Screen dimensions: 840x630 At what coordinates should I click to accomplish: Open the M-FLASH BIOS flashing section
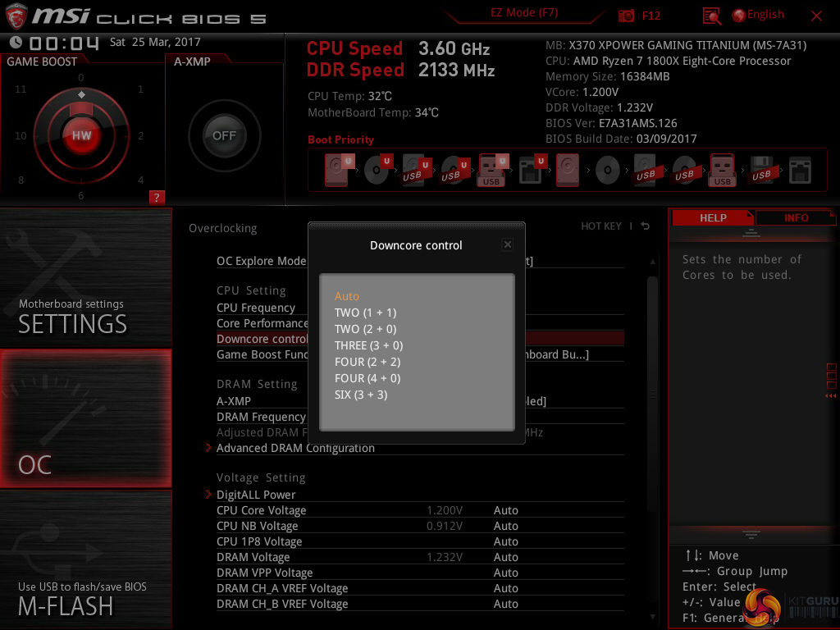click(x=85, y=559)
